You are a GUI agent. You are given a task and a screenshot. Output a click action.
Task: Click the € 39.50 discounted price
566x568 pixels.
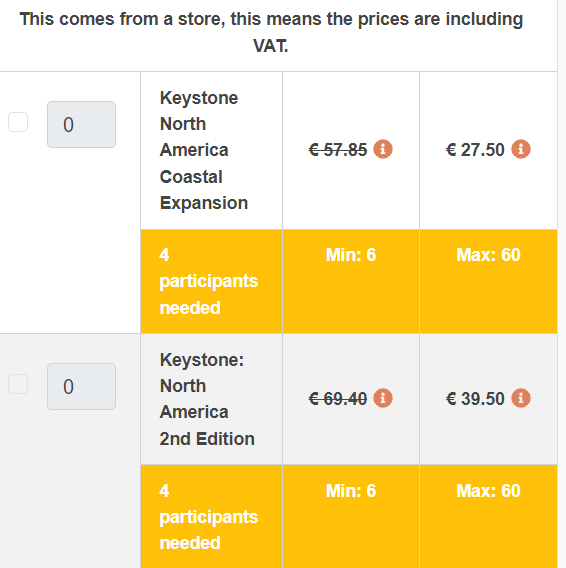[475, 399]
